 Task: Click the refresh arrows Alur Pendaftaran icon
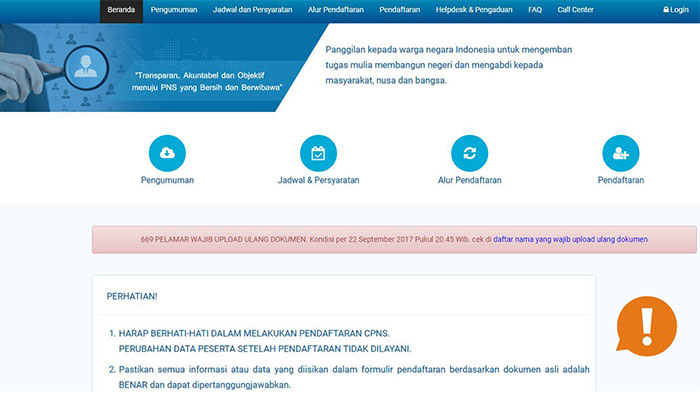coord(470,153)
